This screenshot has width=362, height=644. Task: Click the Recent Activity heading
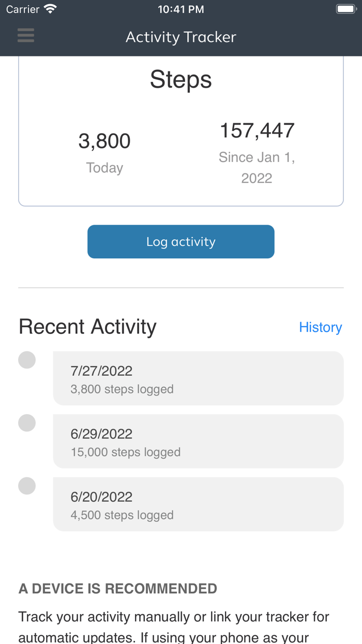click(x=87, y=326)
